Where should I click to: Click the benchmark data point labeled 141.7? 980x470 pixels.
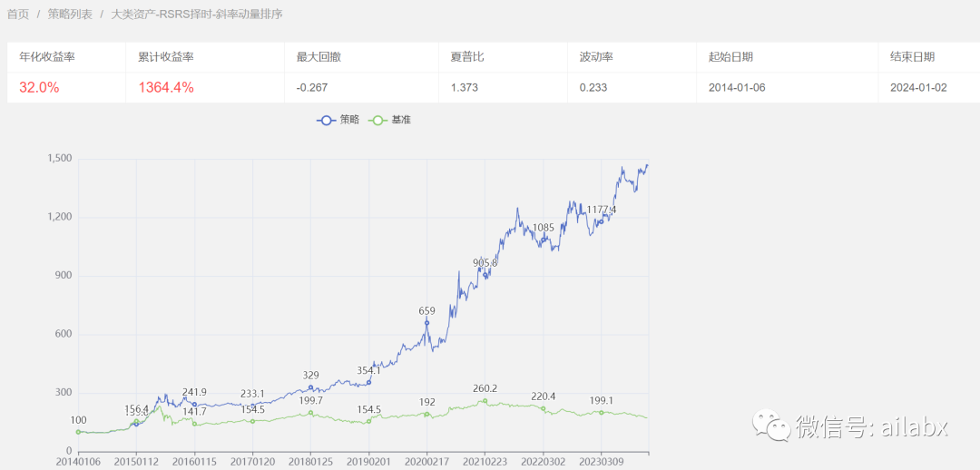pos(194,424)
